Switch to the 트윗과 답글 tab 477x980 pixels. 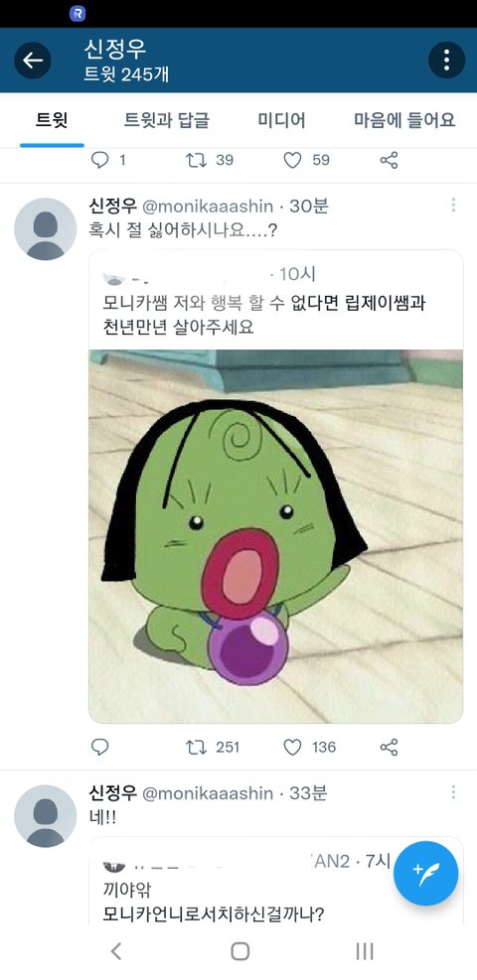click(x=166, y=120)
